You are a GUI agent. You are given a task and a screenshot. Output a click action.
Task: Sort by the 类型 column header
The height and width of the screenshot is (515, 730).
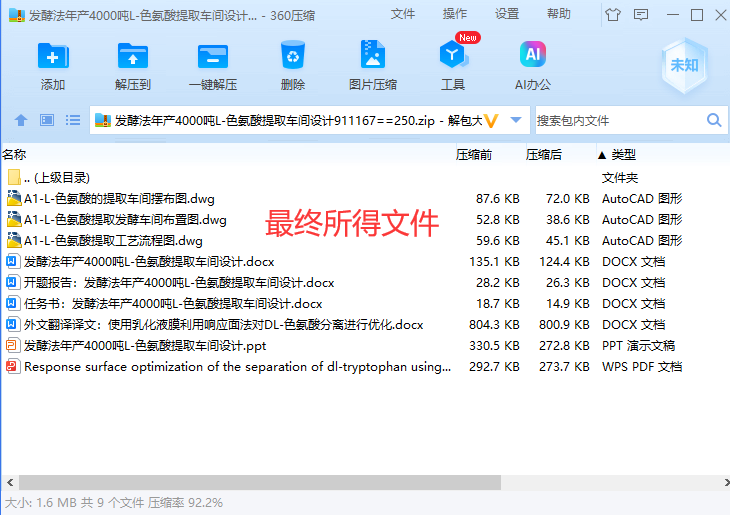(x=623, y=155)
